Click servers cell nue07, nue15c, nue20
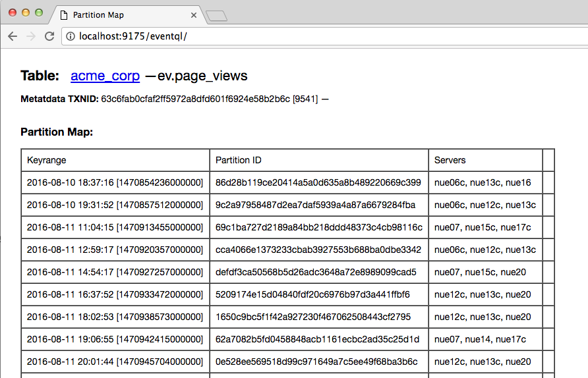 (x=486, y=272)
